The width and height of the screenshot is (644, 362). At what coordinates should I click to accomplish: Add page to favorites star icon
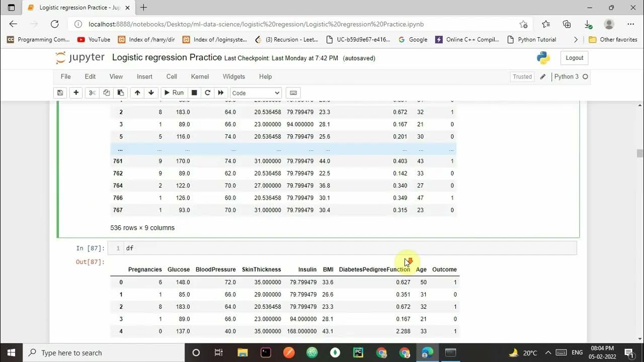523,24
